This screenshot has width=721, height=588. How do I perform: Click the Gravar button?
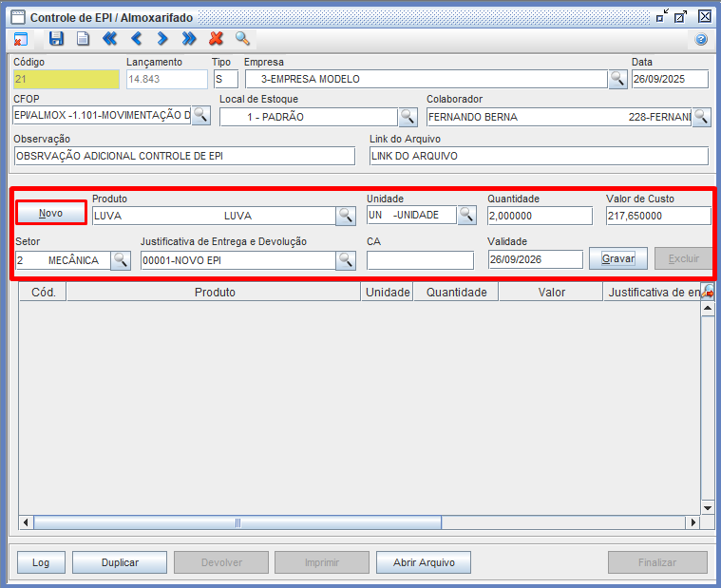click(618, 258)
